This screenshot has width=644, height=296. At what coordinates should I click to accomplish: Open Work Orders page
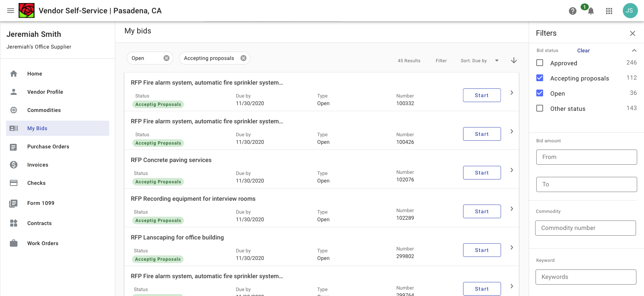(x=58, y=243)
